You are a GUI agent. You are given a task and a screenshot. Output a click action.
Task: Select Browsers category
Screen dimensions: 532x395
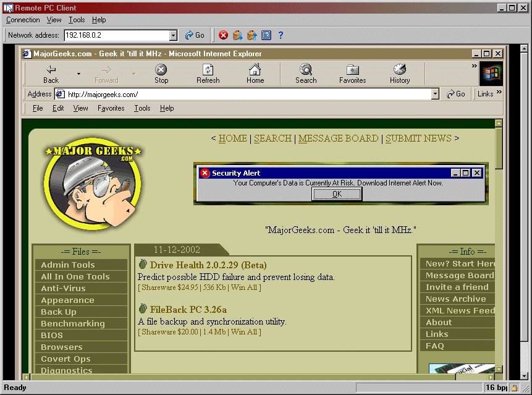[81, 347]
